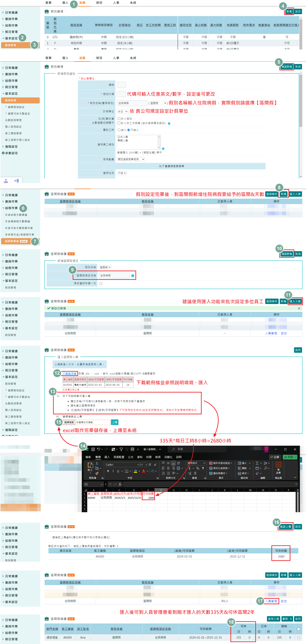
Task: Open the 適用性別 不限 dropdown
Action: point(122,173)
